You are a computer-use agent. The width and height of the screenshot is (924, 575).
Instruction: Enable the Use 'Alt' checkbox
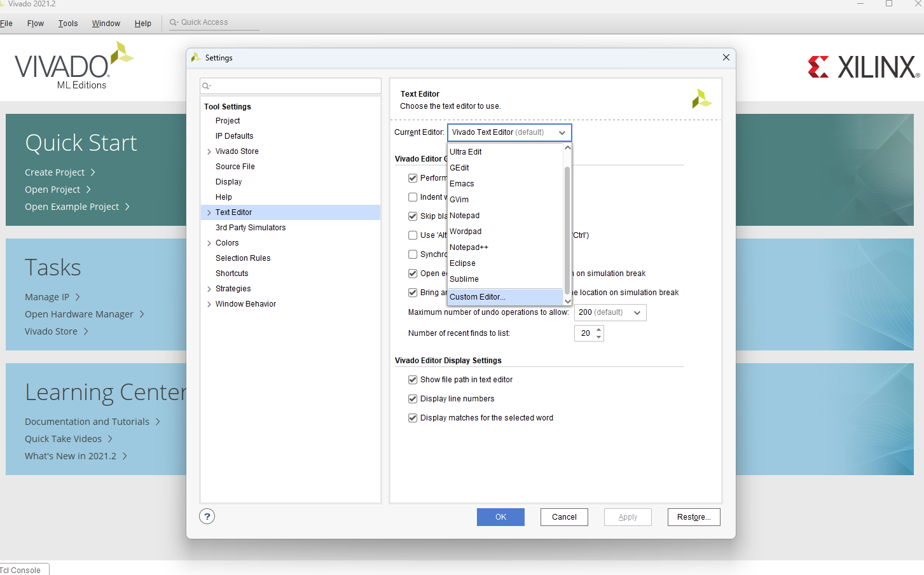click(413, 235)
